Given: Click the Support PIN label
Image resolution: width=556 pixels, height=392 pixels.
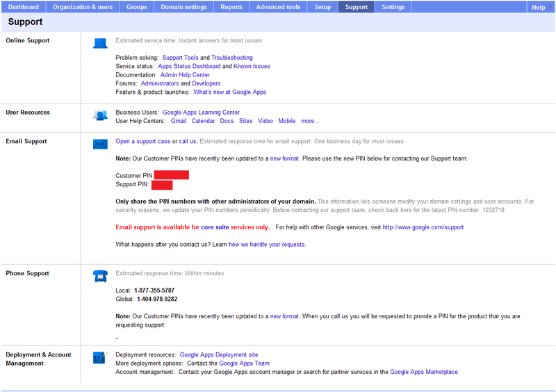Looking at the screenshot, I should pos(132,184).
